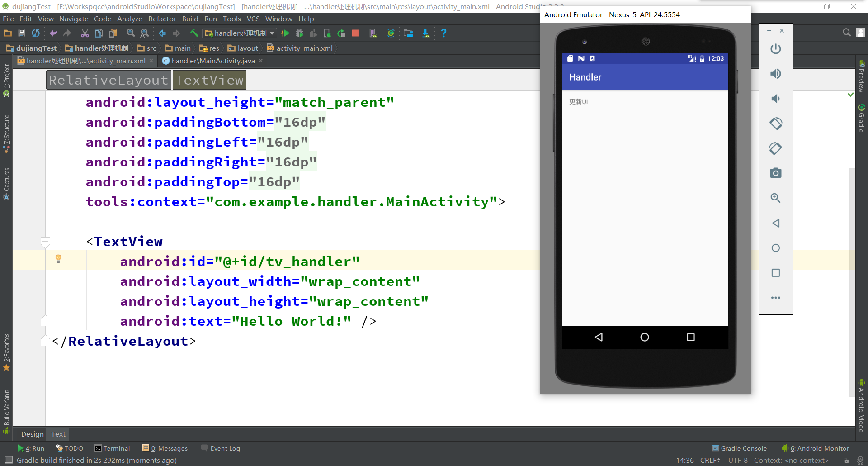Tap the Home button on phone screen
This screenshot has height=466, width=868.
click(645, 337)
